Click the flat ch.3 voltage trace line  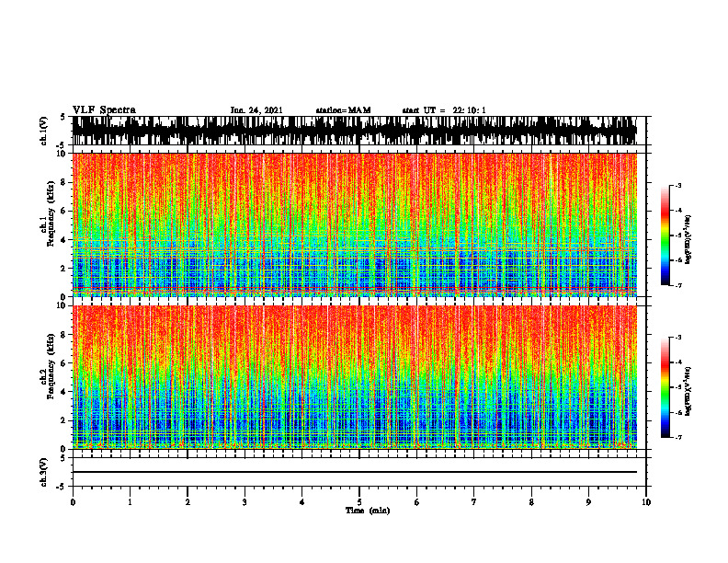(x=354, y=472)
